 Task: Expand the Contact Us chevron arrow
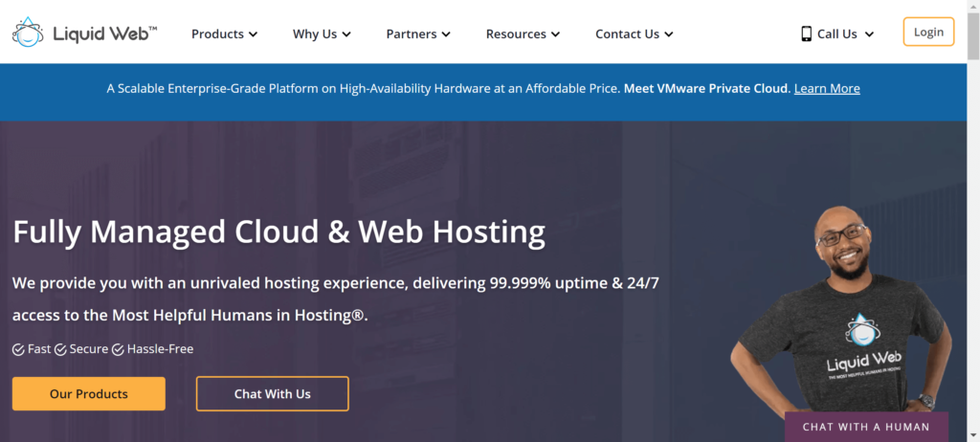pos(668,34)
